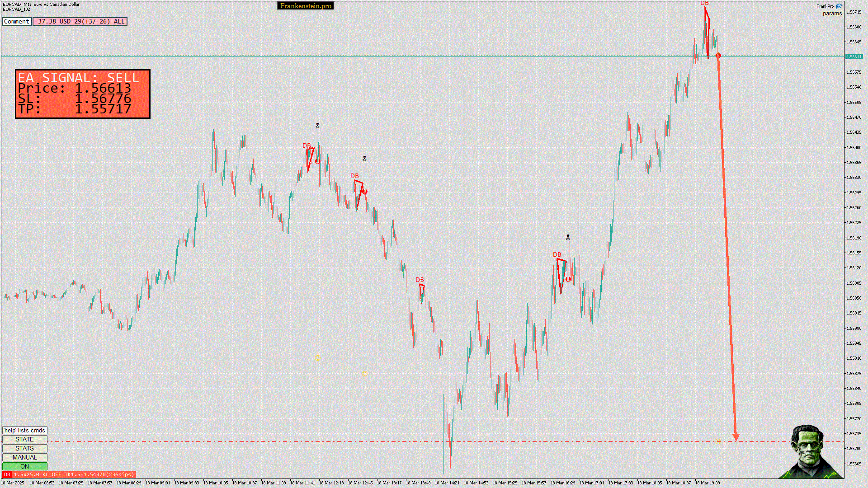Screen dimensions: 868x488
Task: Click the skull marker above the first DB pattern
Action: [x=317, y=126]
